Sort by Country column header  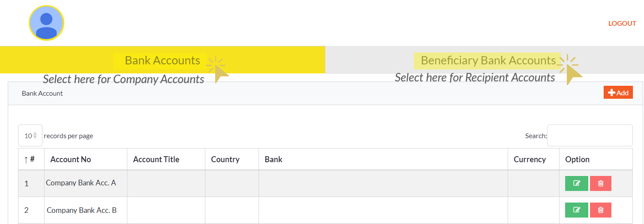(x=225, y=160)
